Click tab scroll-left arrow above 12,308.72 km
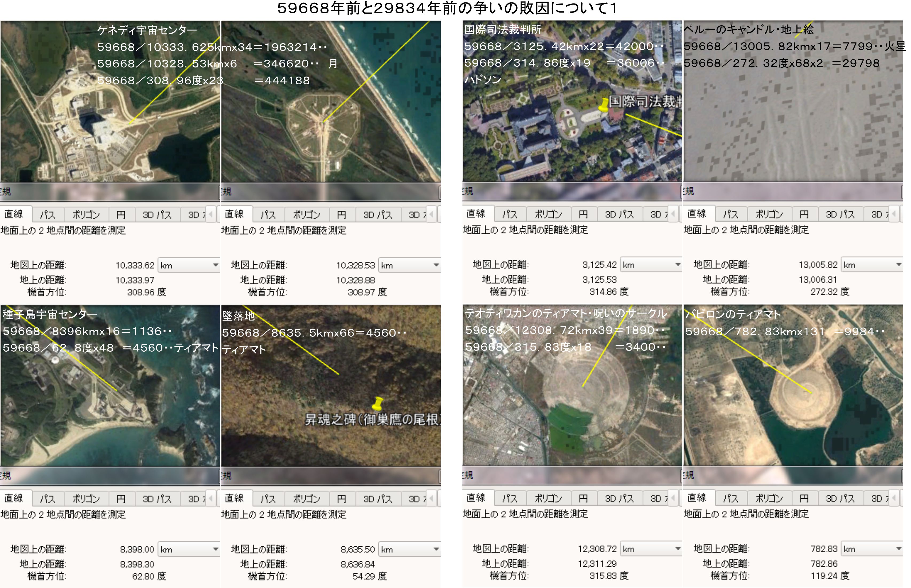This screenshot has width=911, height=588. pos(673,498)
